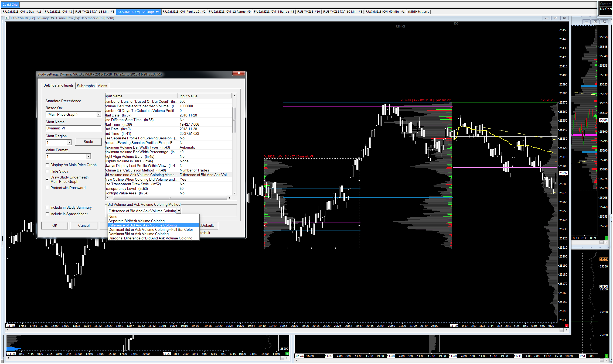Click the Short Name input field

[x=73, y=128]
